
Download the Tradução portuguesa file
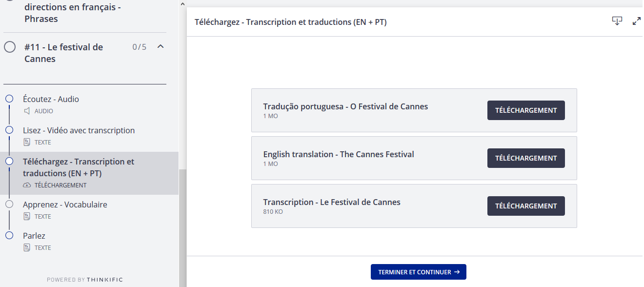pos(525,110)
